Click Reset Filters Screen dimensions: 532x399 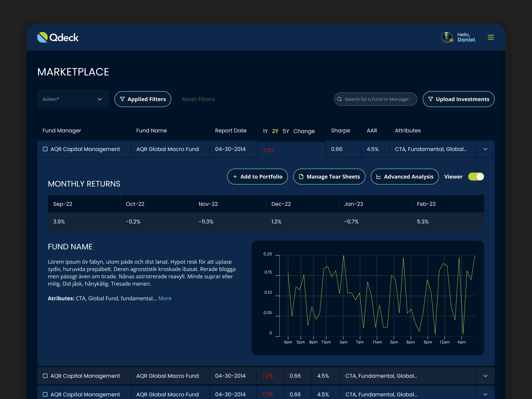tap(198, 99)
